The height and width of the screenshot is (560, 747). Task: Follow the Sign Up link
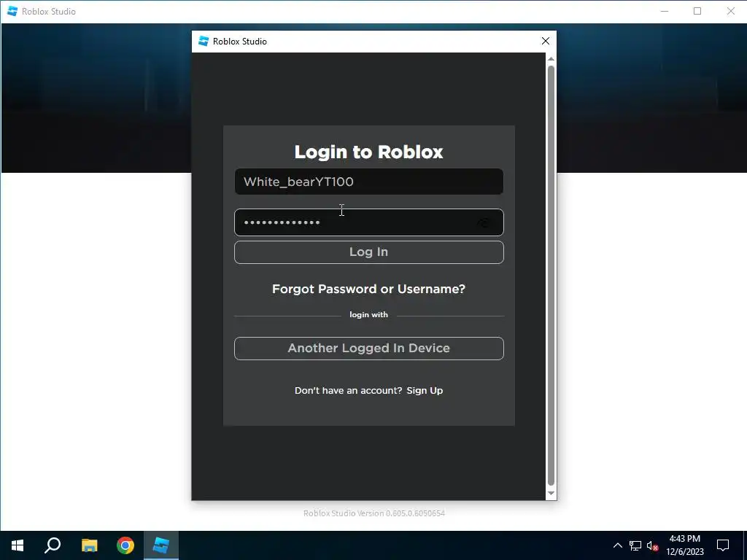[x=425, y=391]
